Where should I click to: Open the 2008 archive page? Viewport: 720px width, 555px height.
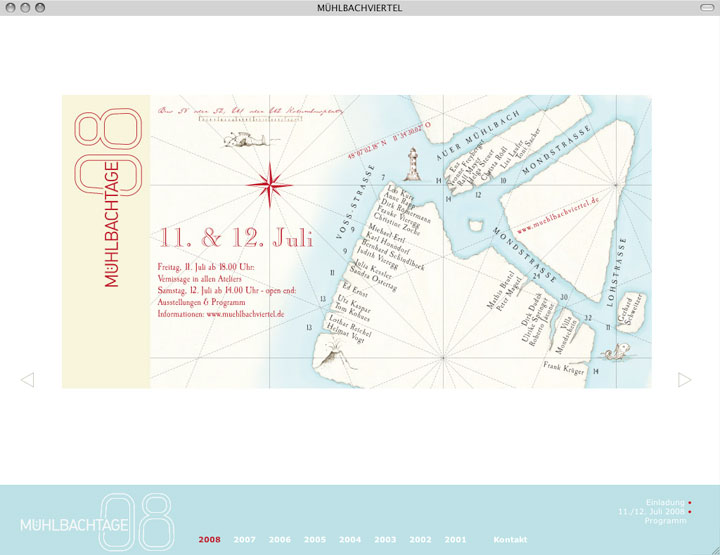[210, 540]
